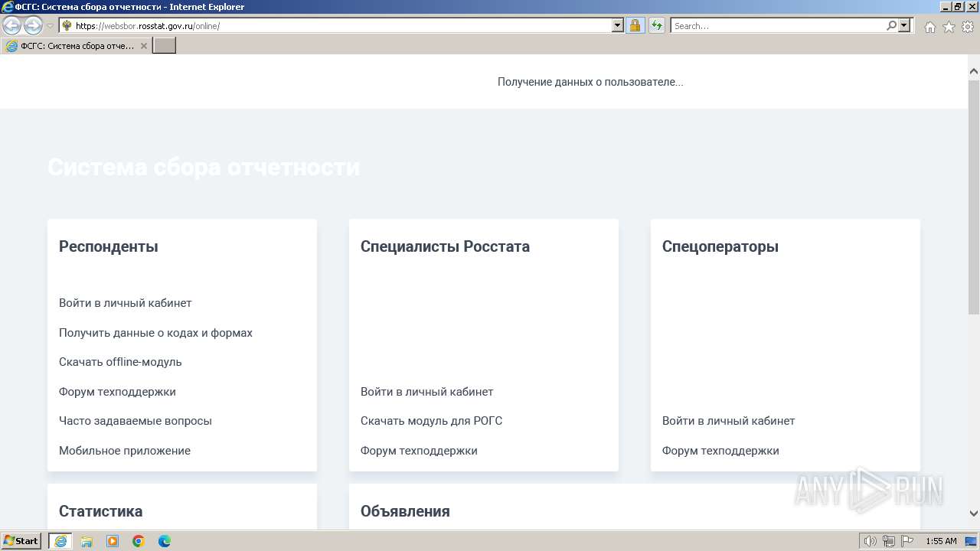The image size is (980, 551).
Task: Click the clock showing 1:55 AM
Action: coord(941,541)
